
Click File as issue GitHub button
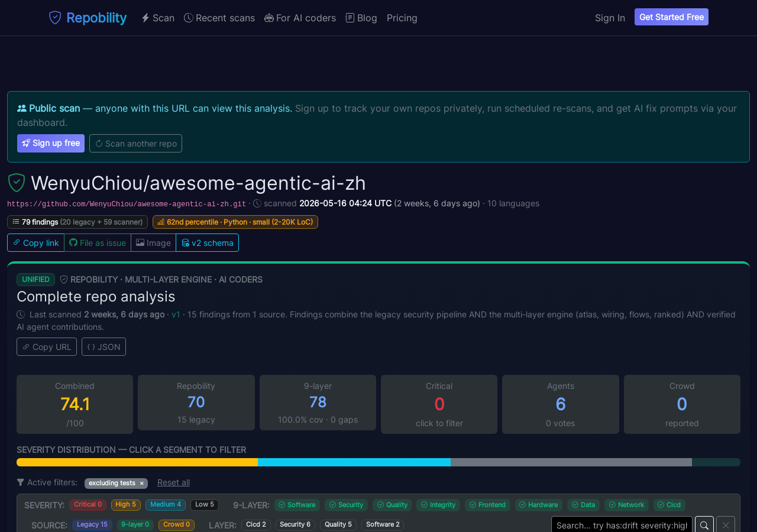point(98,242)
